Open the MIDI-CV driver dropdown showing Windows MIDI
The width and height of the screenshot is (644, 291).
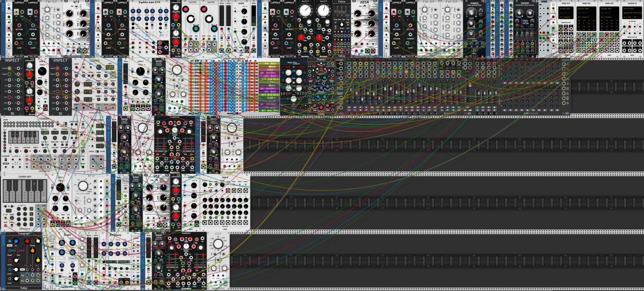566,8
